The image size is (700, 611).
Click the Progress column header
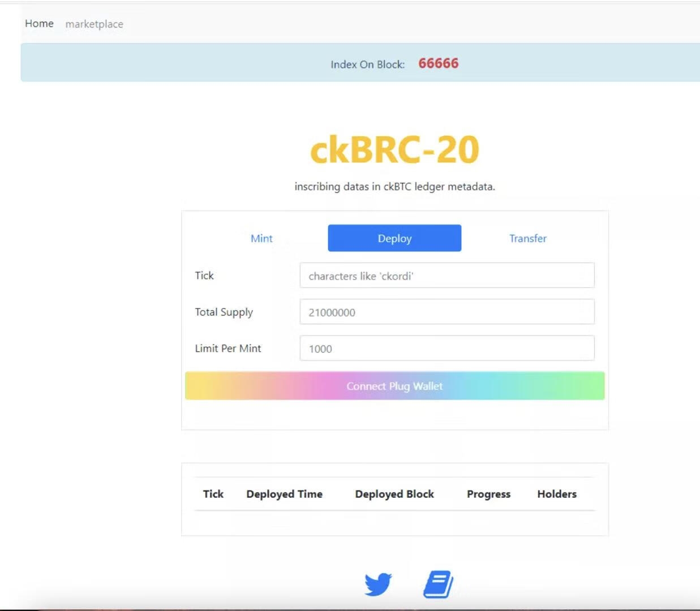click(488, 494)
